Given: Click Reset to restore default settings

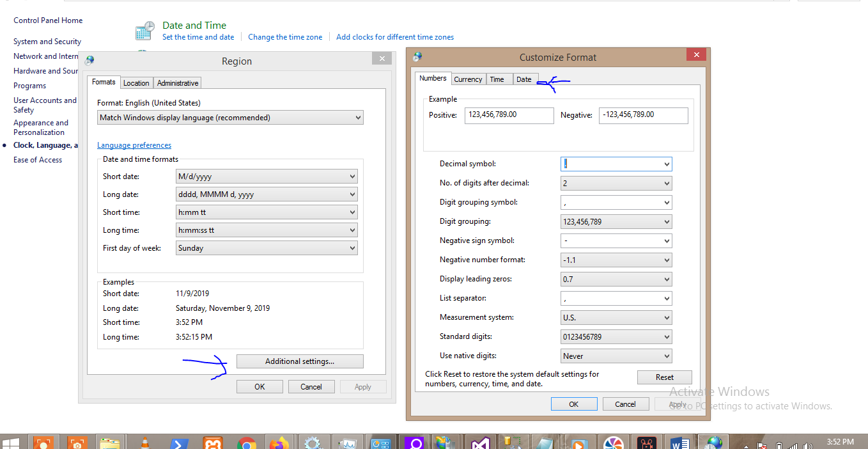Looking at the screenshot, I should tap(664, 377).
